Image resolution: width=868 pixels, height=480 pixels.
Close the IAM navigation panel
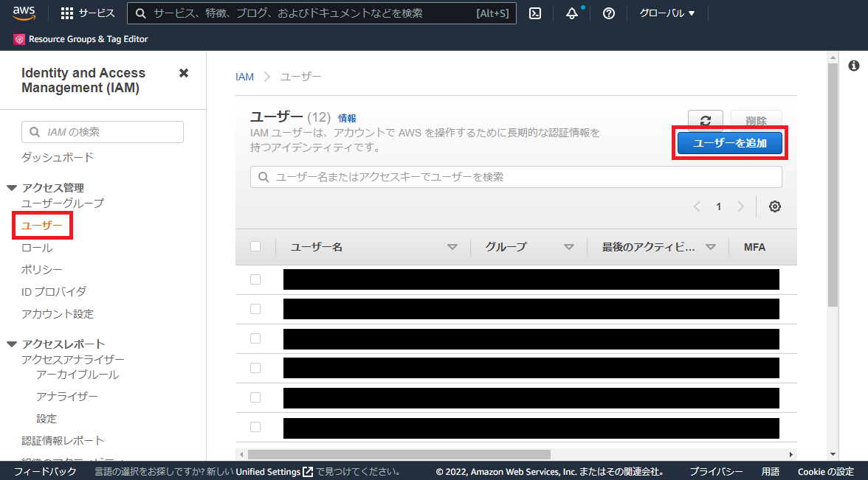pos(184,73)
